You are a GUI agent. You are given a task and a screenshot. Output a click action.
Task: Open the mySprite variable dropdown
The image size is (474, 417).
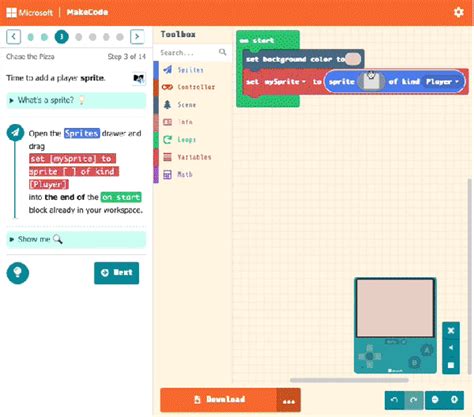(285, 82)
